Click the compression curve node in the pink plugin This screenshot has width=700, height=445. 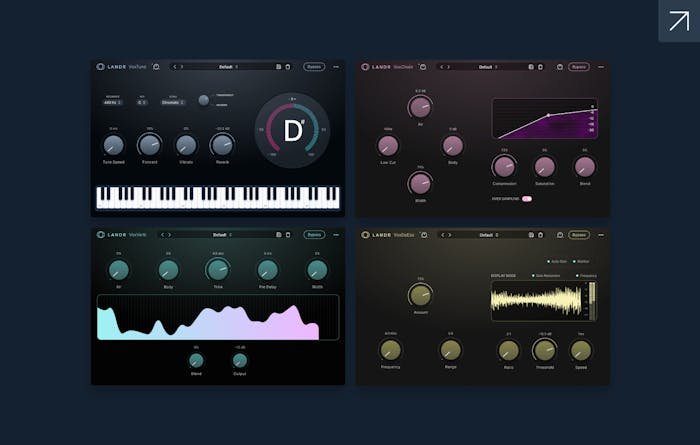tap(549, 115)
